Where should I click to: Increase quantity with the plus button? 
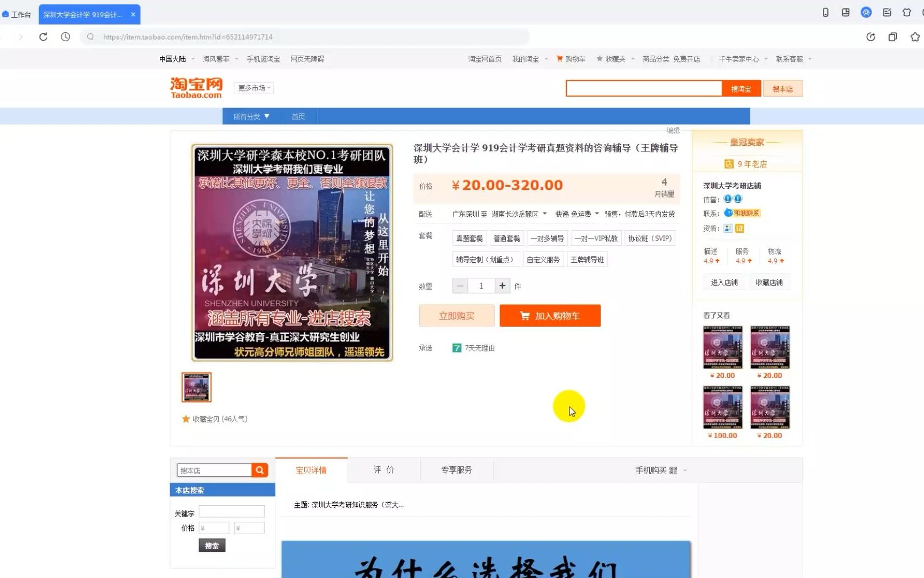pyautogui.click(x=502, y=286)
